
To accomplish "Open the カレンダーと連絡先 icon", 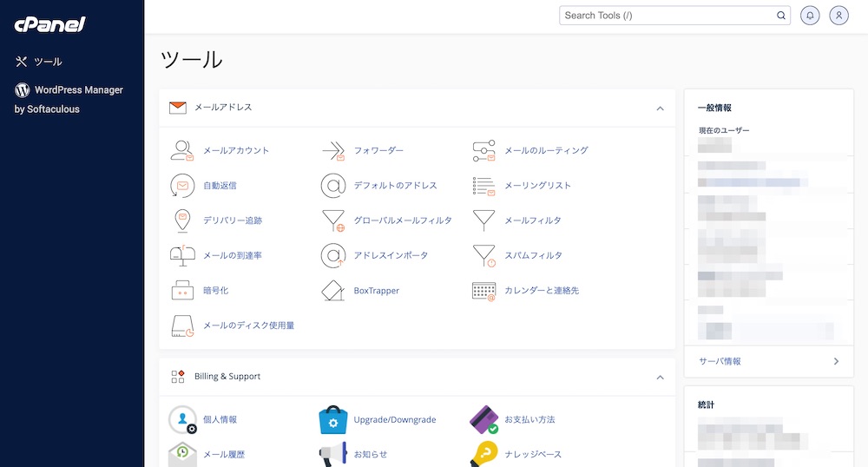I will (483, 291).
